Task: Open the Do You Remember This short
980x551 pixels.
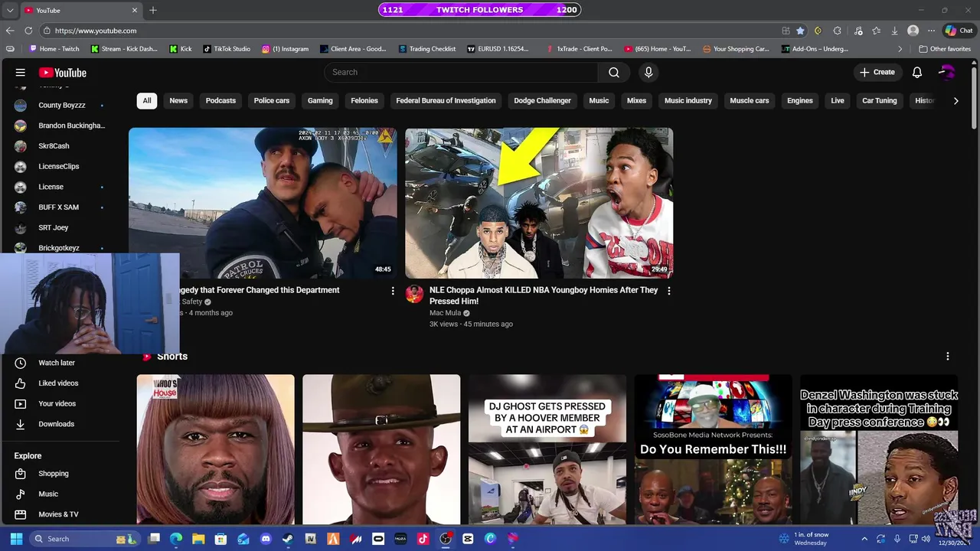Action: 713,449
